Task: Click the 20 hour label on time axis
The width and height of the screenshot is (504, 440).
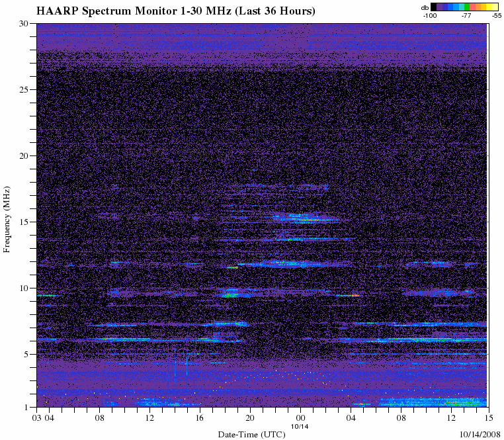Action: point(250,418)
